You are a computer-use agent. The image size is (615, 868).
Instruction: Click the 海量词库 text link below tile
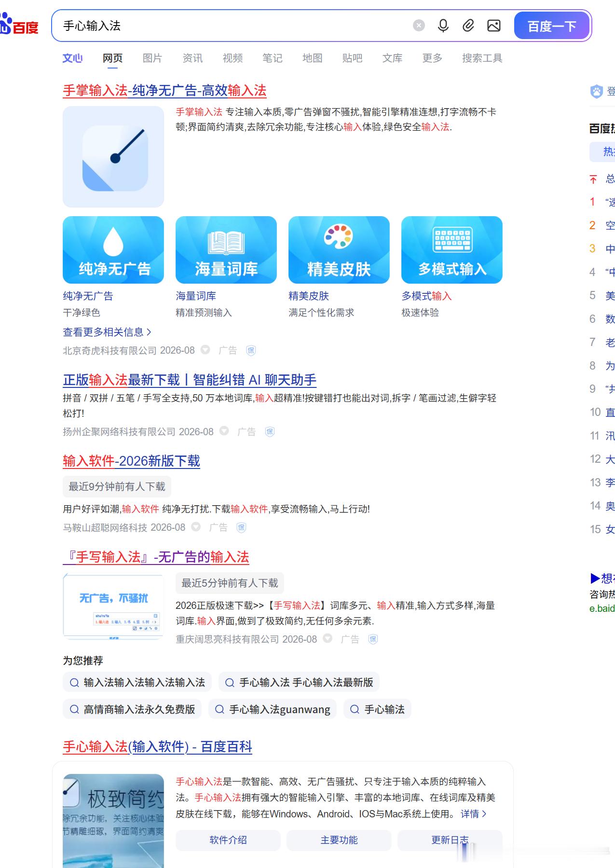point(196,296)
